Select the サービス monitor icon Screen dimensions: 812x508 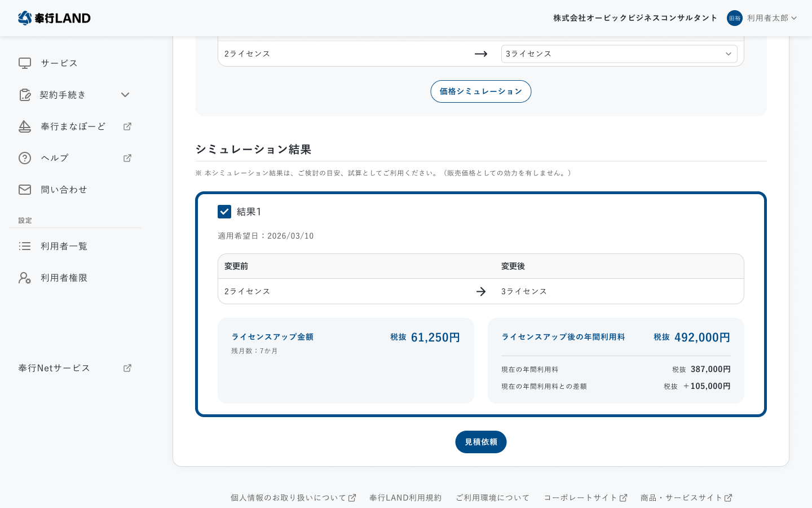coord(25,63)
